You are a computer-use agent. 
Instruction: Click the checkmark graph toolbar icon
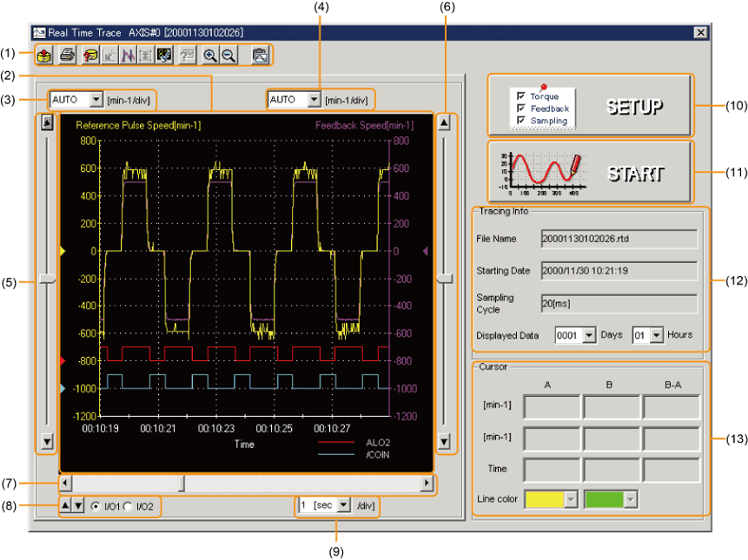point(162,55)
